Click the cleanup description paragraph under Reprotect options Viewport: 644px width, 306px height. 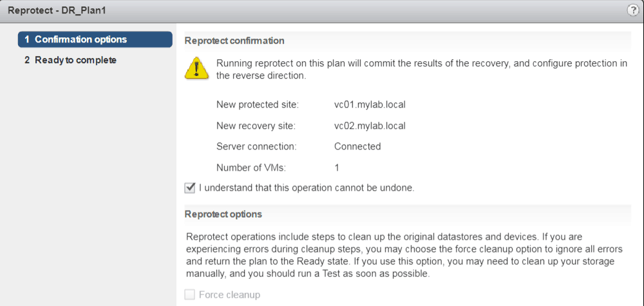(399, 255)
